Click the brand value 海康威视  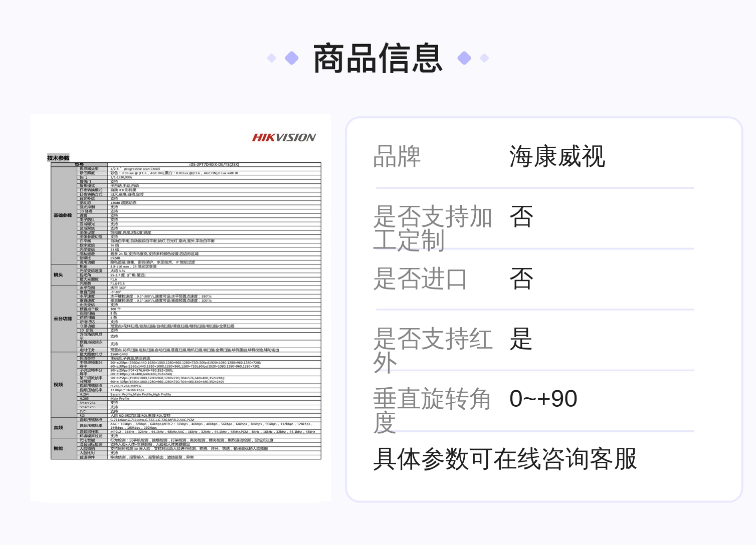click(557, 156)
